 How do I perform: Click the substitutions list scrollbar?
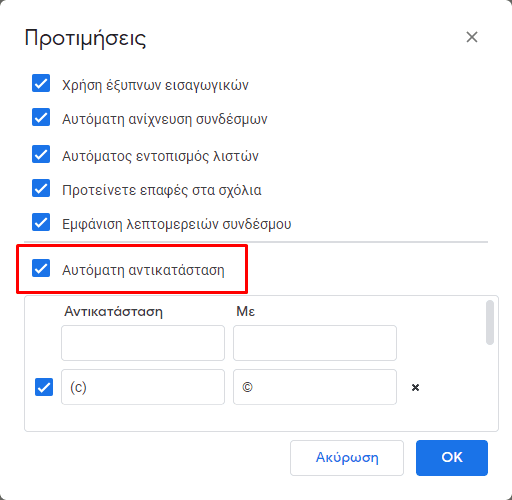click(490, 322)
